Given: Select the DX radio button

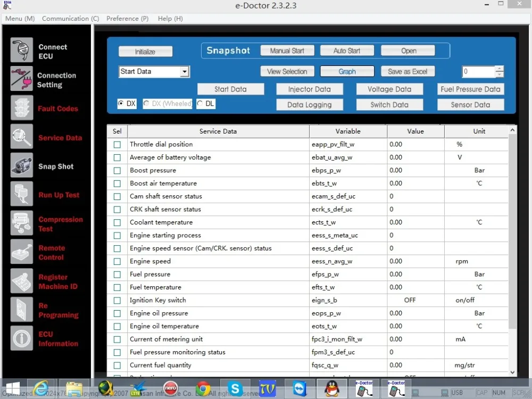Looking at the screenshot, I should [121, 103].
